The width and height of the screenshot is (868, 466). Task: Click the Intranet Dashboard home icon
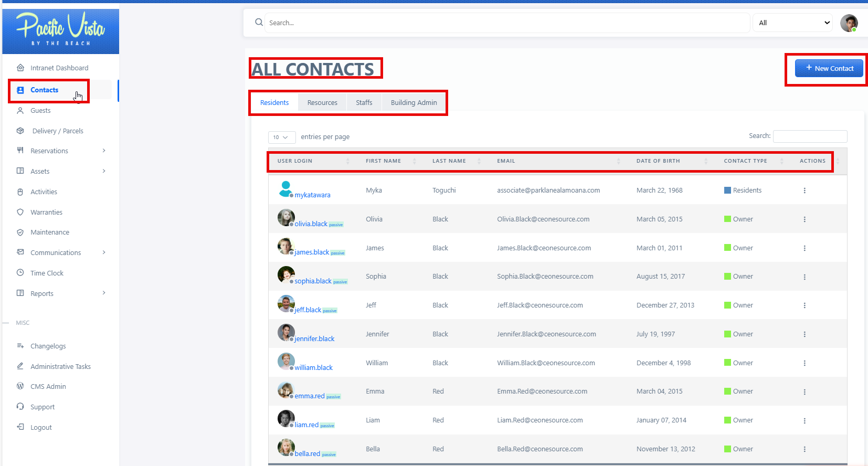pos(20,68)
